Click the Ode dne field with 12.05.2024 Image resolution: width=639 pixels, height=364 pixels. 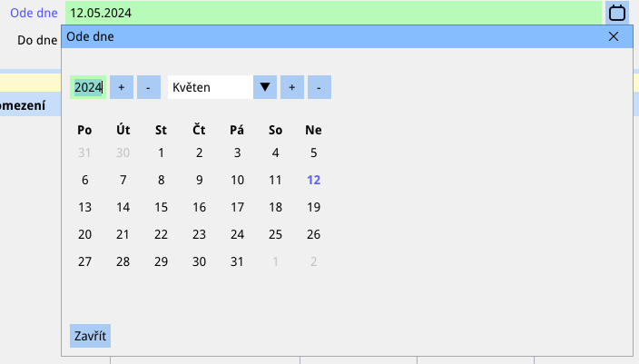coord(333,13)
